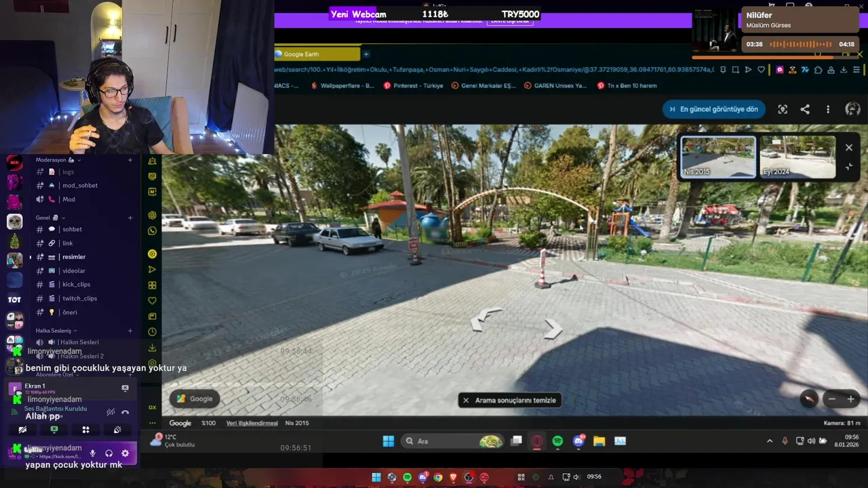868x488 pixels.
Task: Click the browser address bar URL
Action: pos(494,69)
